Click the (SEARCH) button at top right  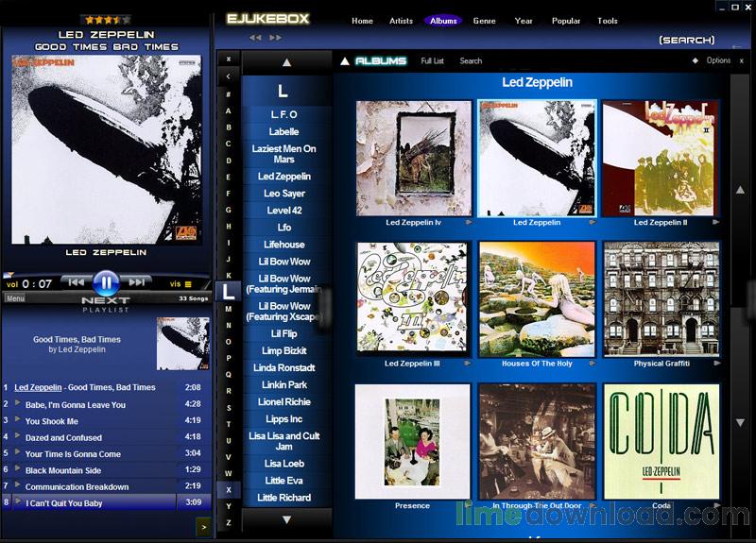point(687,40)
